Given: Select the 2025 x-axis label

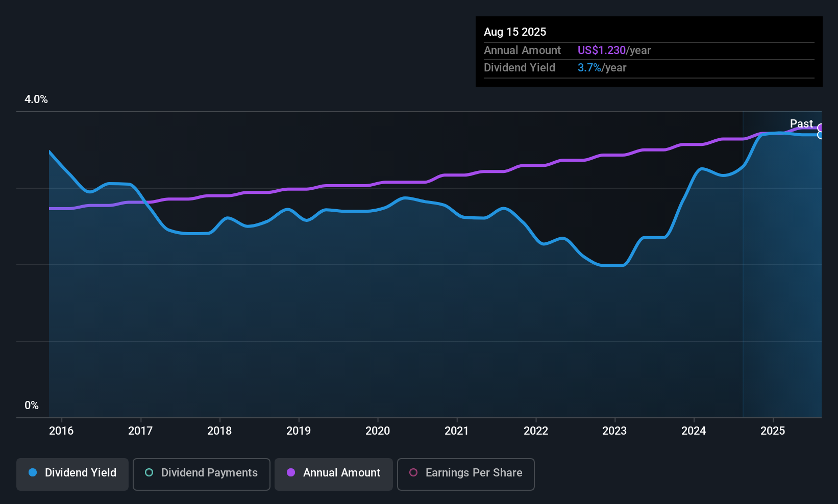Looking at the screenshot, I should click(x=773, y=431).
